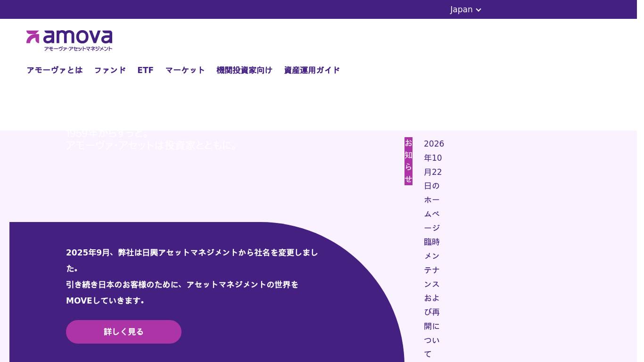644x362 pixels.
Task: Open the アモーヴァとは menu
Action: pos(55,70)
